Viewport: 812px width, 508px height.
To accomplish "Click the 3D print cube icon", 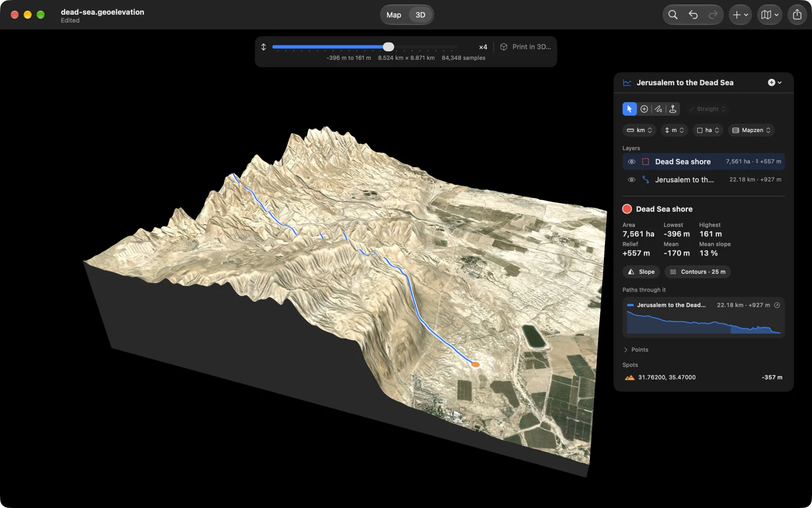I will (503, 47).
